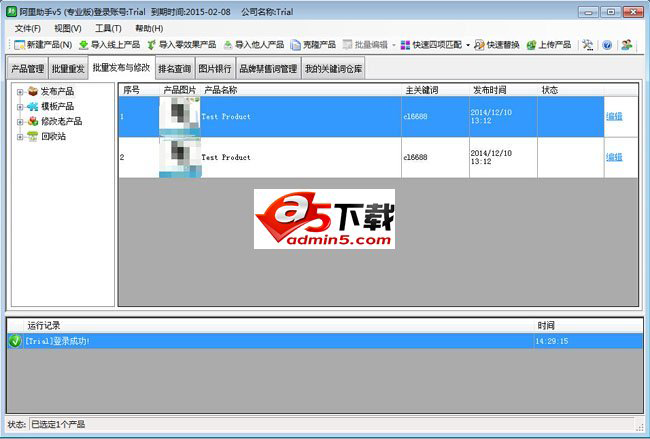The height and width of the screenshot is (439, 650).
Task: Switch to the 批量重发 tab
Action: pos(68,68)
